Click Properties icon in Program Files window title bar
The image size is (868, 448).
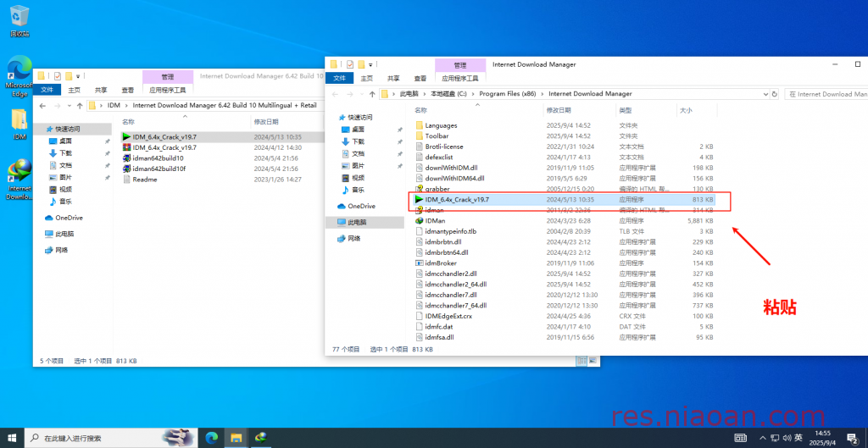point(350,64)
